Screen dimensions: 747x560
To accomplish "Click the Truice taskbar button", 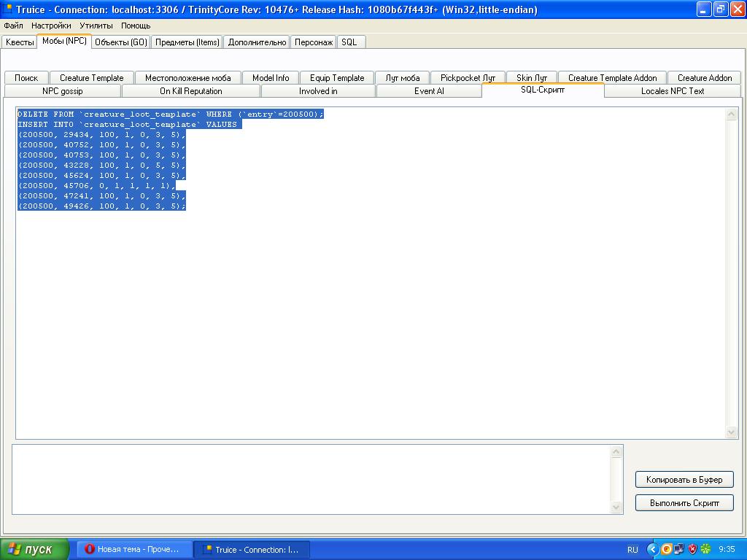I will (252, 550).
